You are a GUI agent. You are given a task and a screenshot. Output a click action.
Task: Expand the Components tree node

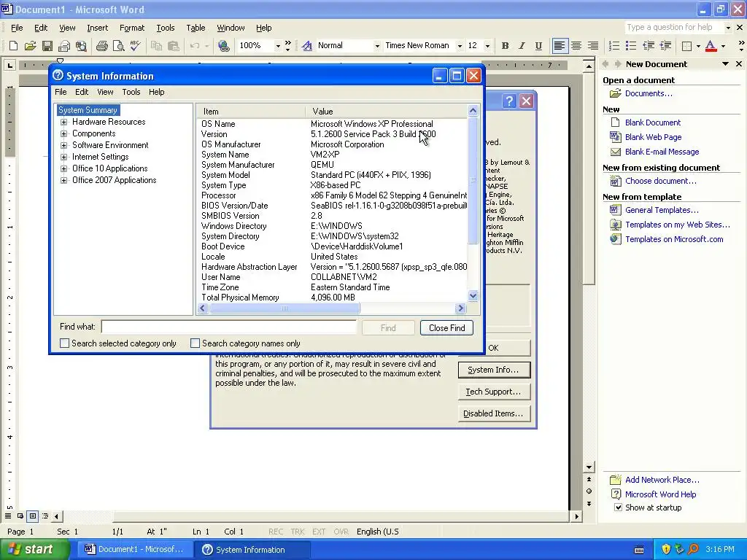coord(63,134)
